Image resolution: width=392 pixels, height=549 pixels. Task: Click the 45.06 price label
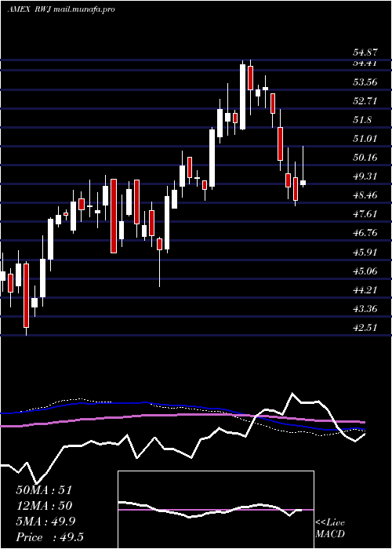pyautogui.click(x=365, y=271)
